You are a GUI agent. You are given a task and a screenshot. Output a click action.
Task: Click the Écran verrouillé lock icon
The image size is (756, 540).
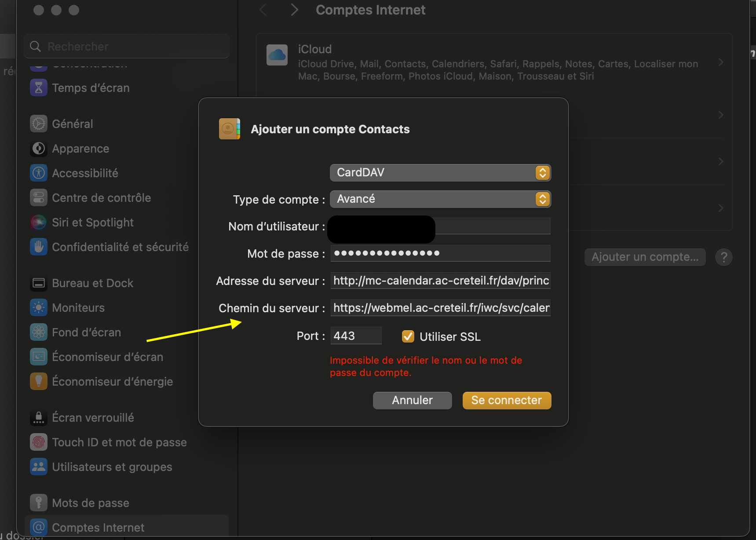click(x=39, y=417)
